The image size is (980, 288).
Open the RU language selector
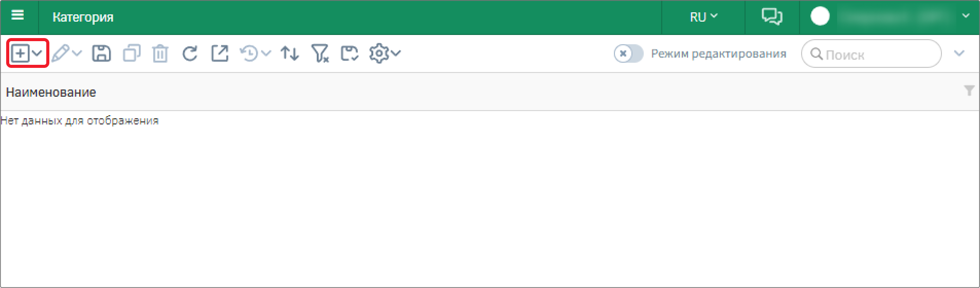pos(703,17)
